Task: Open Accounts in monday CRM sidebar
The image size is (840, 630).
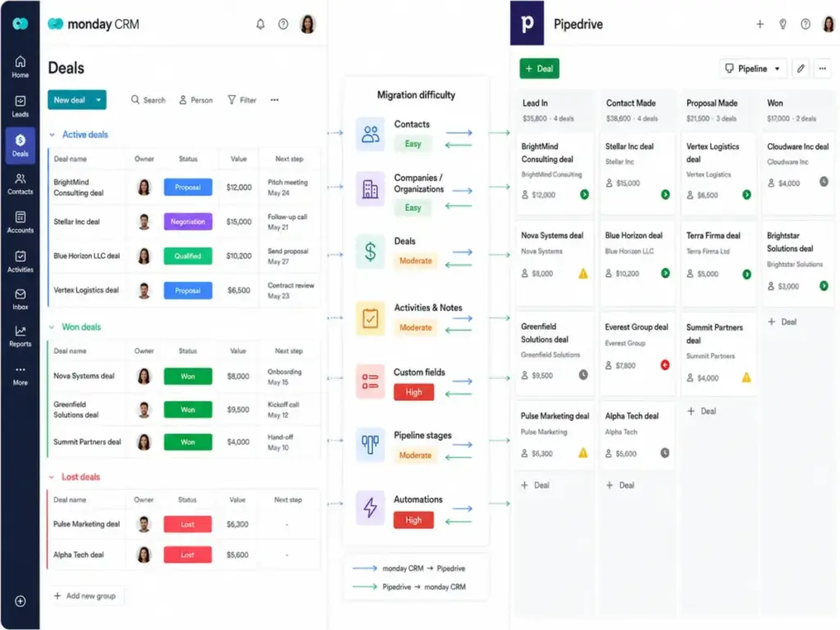Action: point(20,222)
